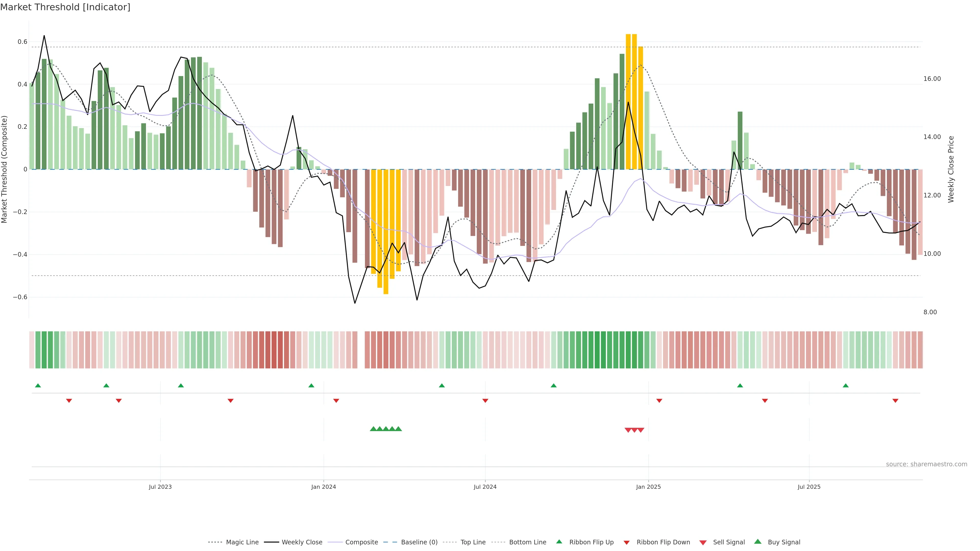Viewport: 980px width, 551px height.
Task: Click the Market Threshold [Indicator] title
Action: 65,7
